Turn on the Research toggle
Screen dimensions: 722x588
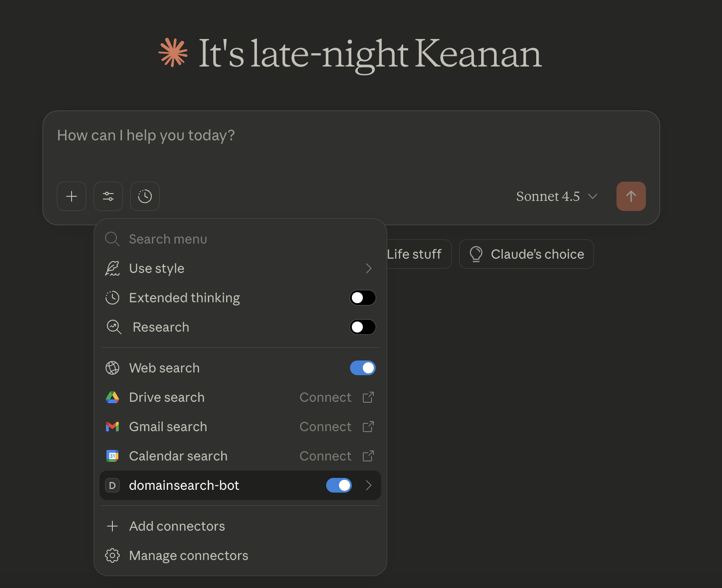(363, 327)
